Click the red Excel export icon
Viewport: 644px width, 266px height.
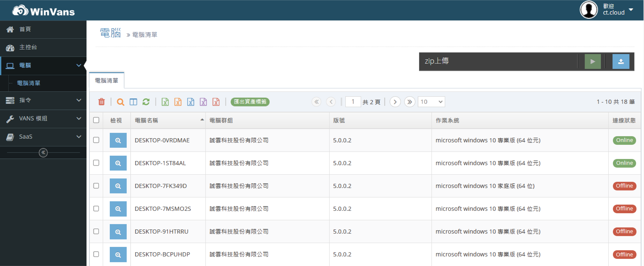(216, 102)
